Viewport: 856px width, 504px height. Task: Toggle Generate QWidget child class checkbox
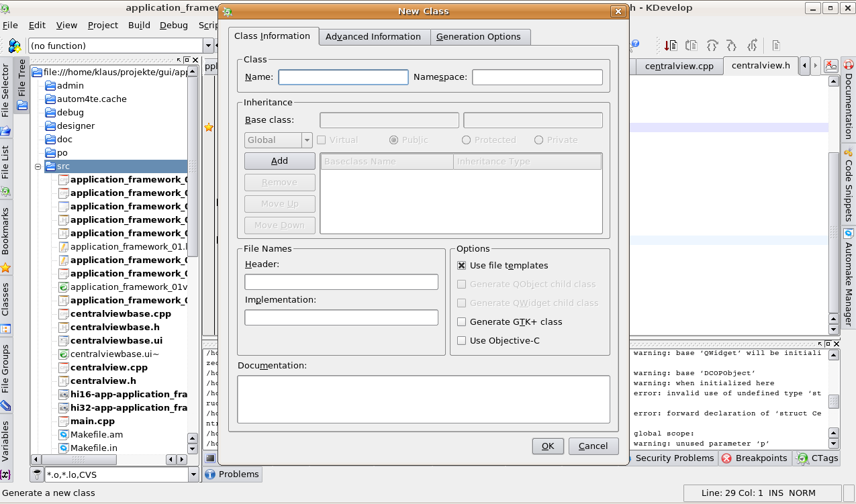(x=461, y=303)
